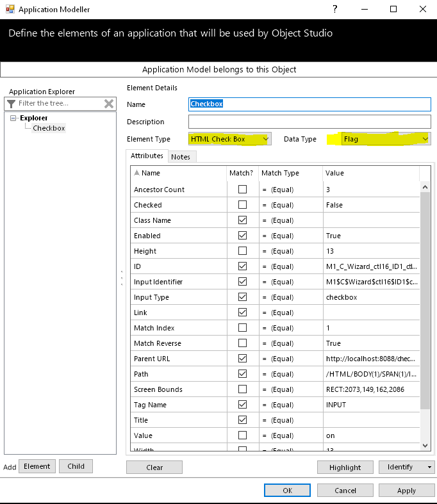Uncheck Match for ID attribute
Screen dimensions: 437x504
242,266
